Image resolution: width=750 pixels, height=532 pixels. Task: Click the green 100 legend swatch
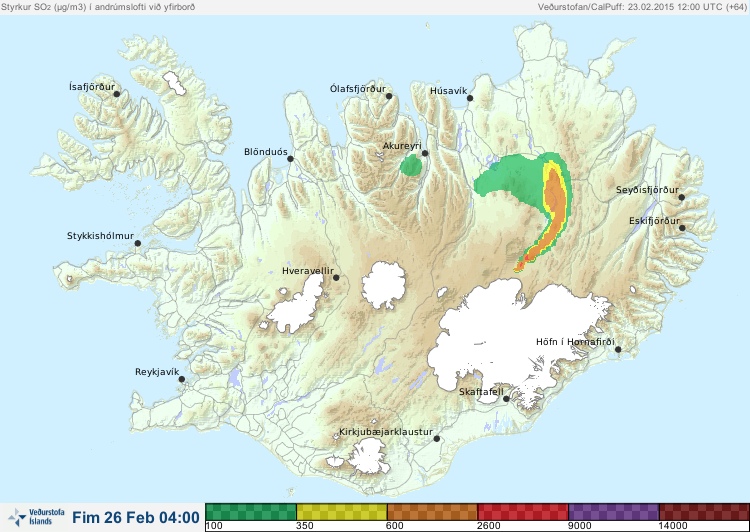[x=251, y=512]
